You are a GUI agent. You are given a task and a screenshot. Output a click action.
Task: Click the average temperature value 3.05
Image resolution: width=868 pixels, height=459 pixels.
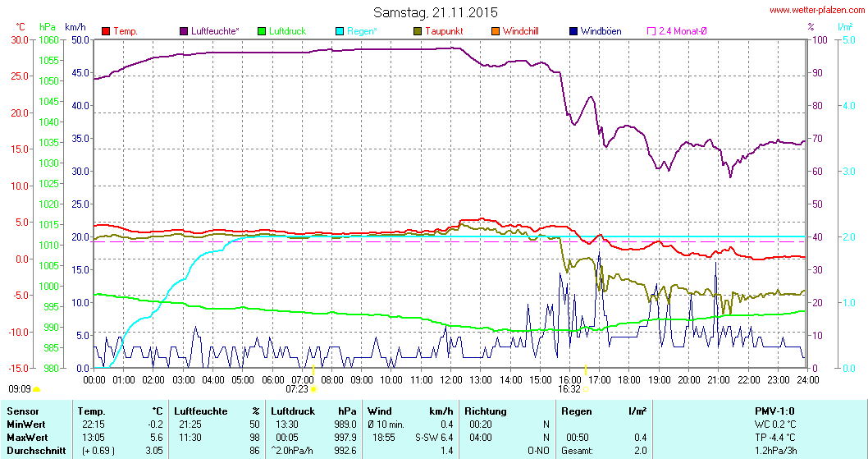(x=154, y=451)
